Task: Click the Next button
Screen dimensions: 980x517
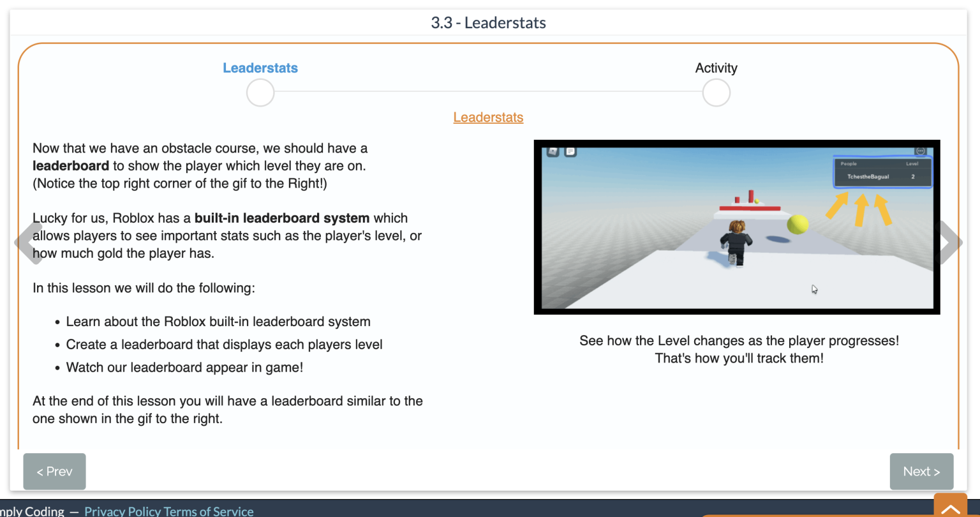Action: coord(921,471)
